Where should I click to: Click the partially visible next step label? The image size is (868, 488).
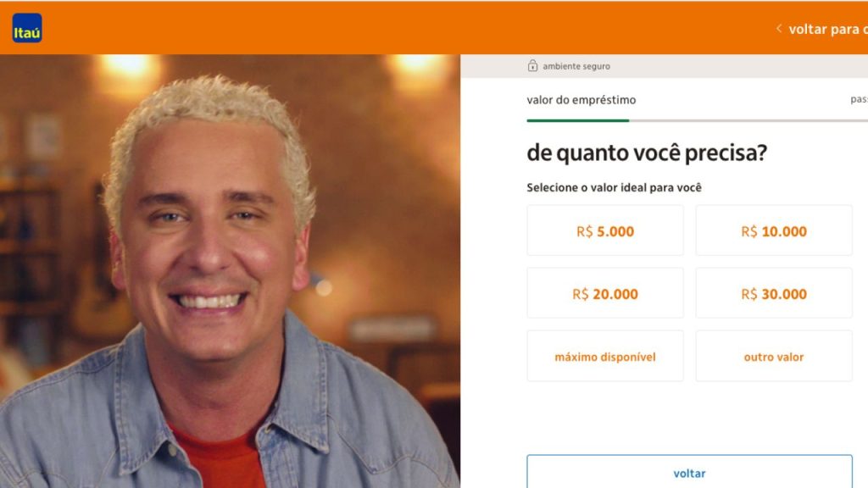[x=860, y=100]
